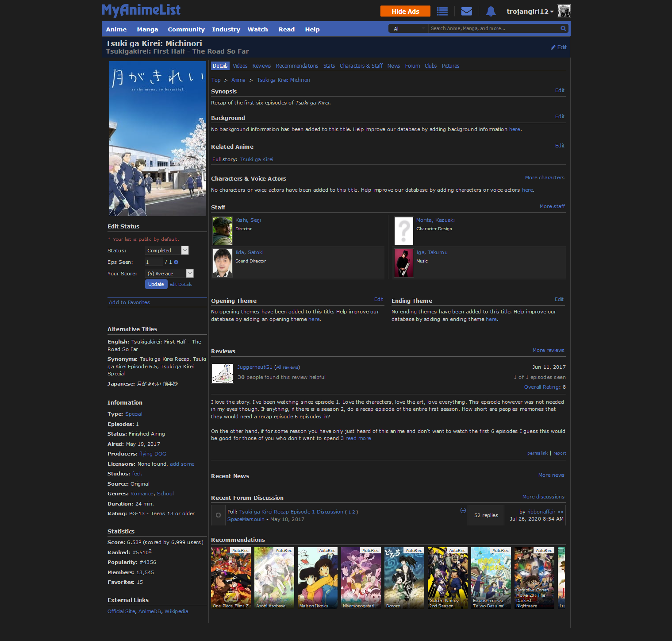This screenshot has width=672, height=641.
Task: Click the review permalink
Action: tap(538, 453)
